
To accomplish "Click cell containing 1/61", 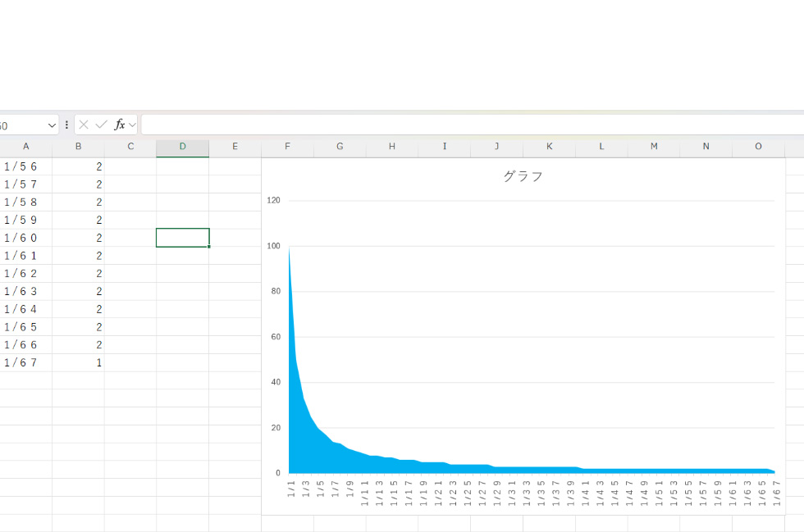I will (25, 255).
